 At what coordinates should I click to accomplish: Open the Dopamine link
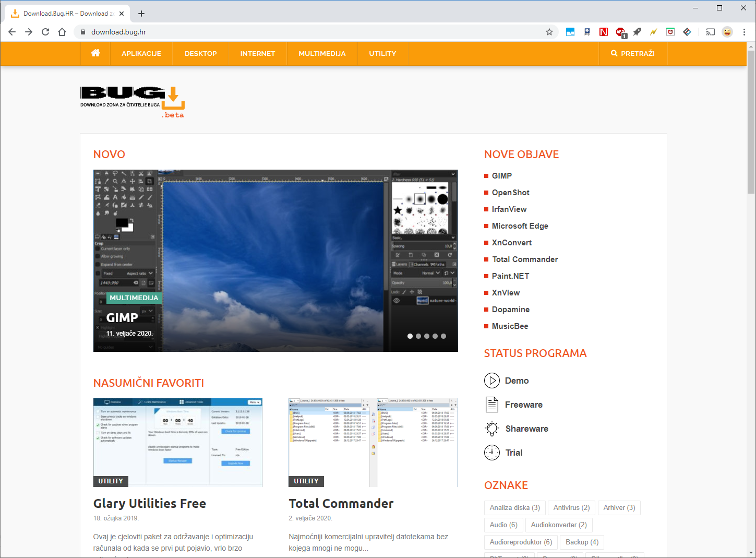pyautogui.click(x=511, y=310)
